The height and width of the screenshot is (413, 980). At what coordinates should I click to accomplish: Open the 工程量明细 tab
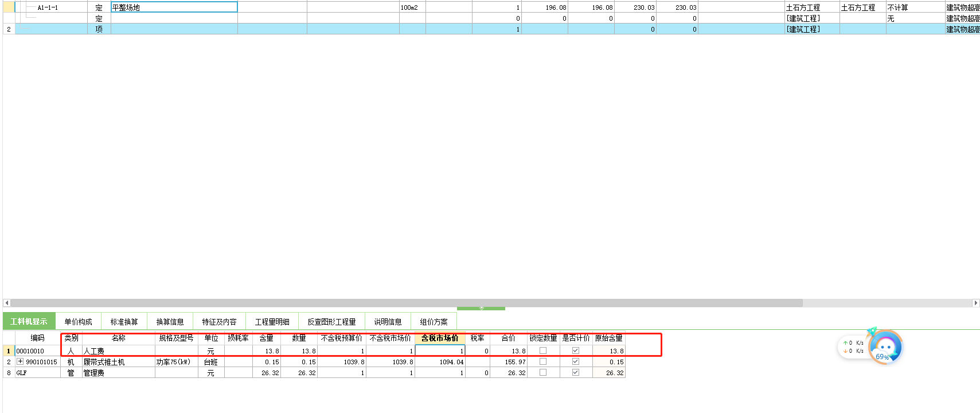tap(272, 322)
